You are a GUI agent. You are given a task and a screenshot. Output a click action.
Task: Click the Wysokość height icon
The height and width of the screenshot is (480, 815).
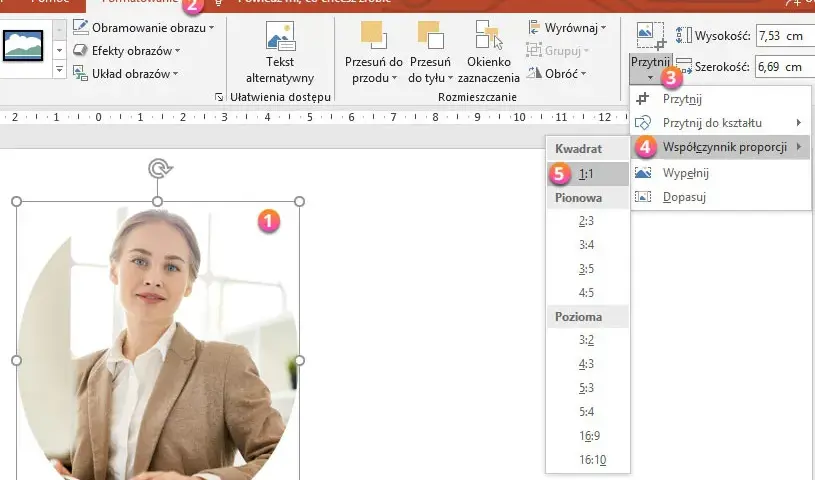coord(683,35)
